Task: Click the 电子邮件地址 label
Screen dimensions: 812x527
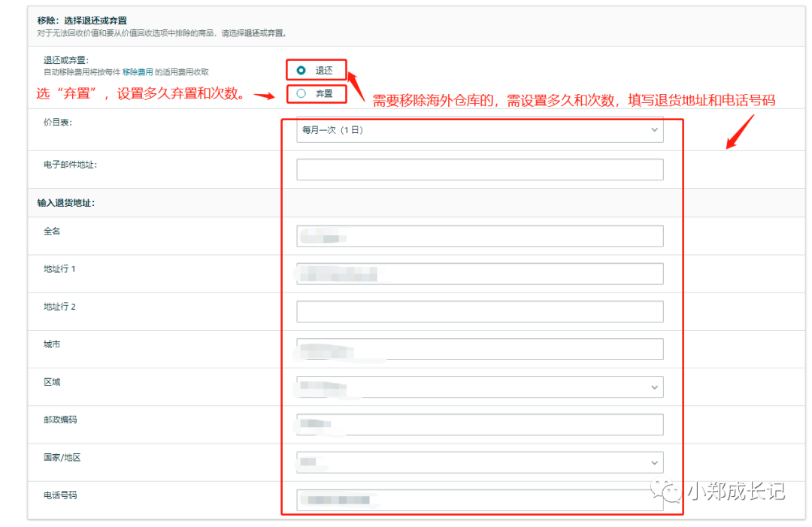Action: [70, 165]
